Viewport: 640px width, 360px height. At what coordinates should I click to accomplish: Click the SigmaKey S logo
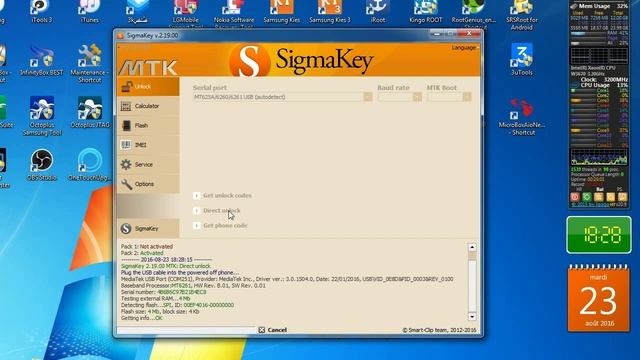(x=249, y=61)
